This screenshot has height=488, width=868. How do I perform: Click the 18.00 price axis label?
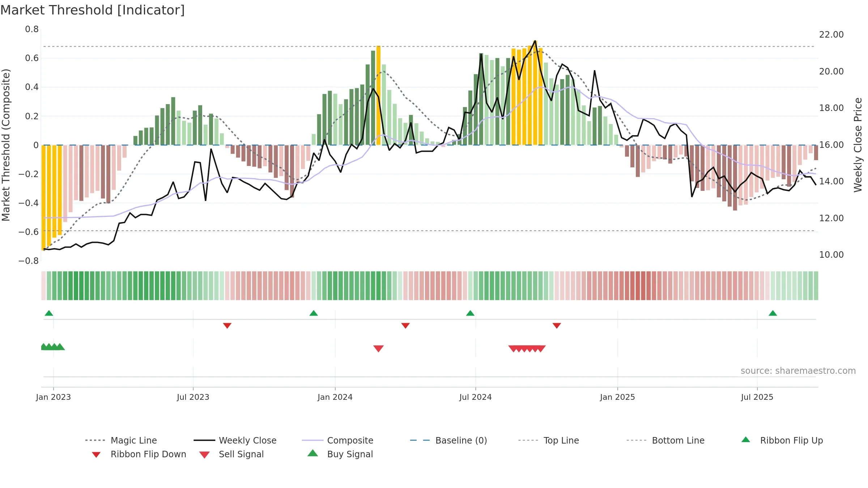[831, 108]
